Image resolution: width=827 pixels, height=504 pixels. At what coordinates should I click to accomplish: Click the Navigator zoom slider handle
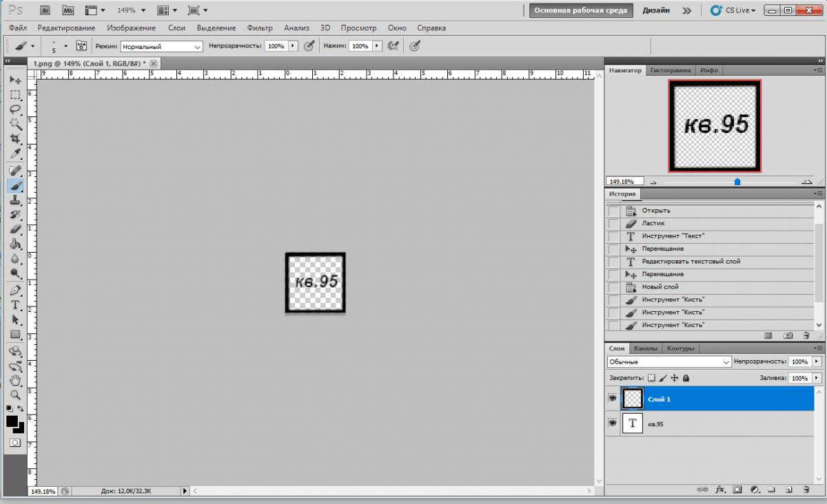(737, 182)
